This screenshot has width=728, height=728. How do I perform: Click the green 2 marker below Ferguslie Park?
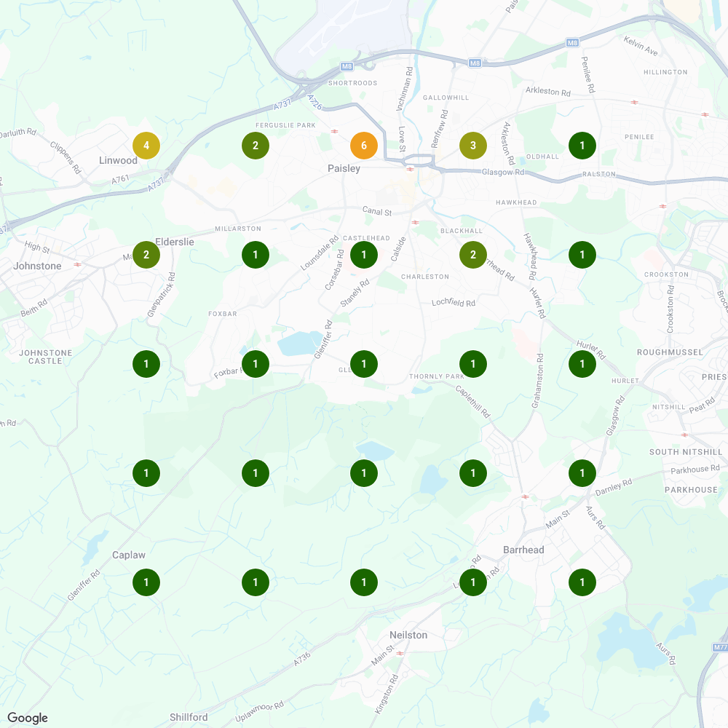coord(256,146)
